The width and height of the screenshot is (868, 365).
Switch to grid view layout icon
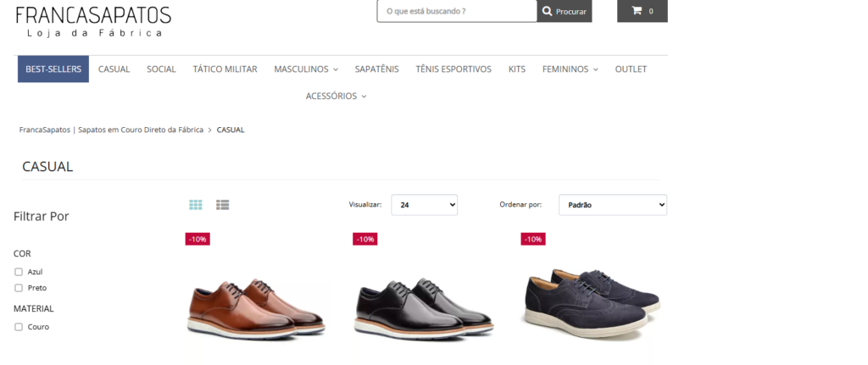(196, 205)
